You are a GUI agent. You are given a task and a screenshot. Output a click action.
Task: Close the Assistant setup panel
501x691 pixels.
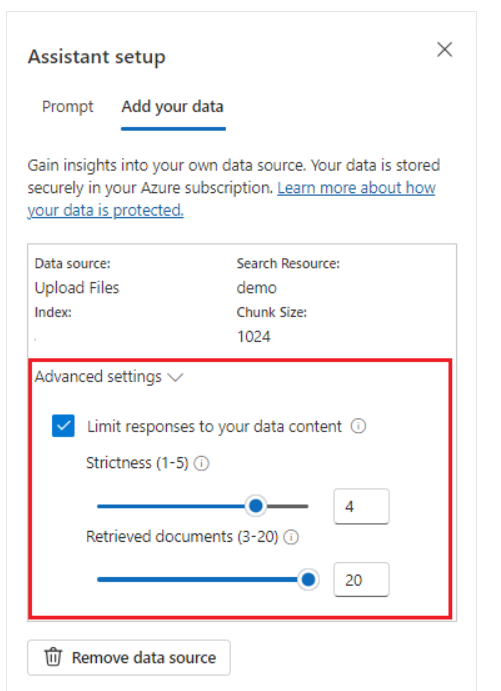(x=445, y=49)
